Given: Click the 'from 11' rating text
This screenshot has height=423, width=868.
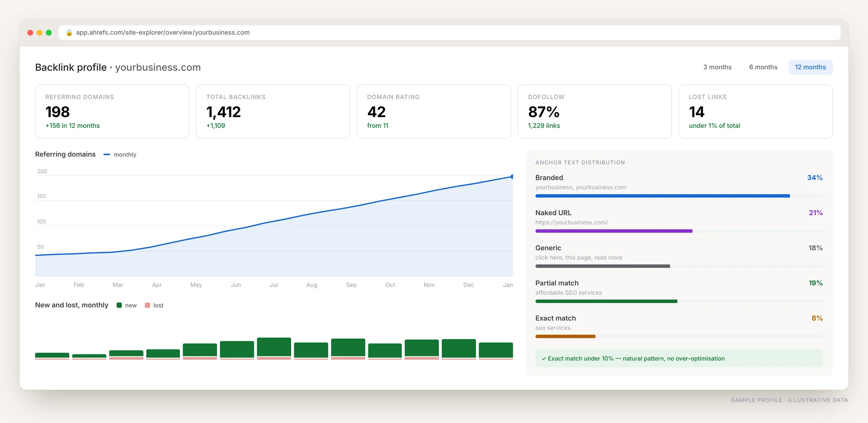Looking at the screenshot, I should pyautogui.click(x=378, y=126).
